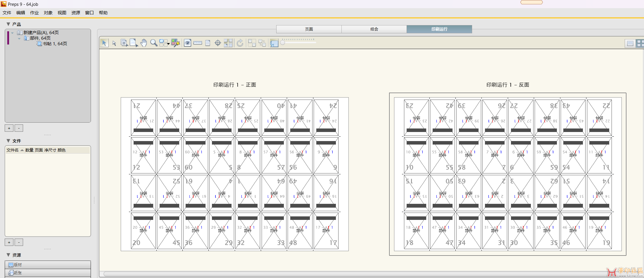Collapse the 资源 panel section
This screenshot has height=278, width=644.
8,255
